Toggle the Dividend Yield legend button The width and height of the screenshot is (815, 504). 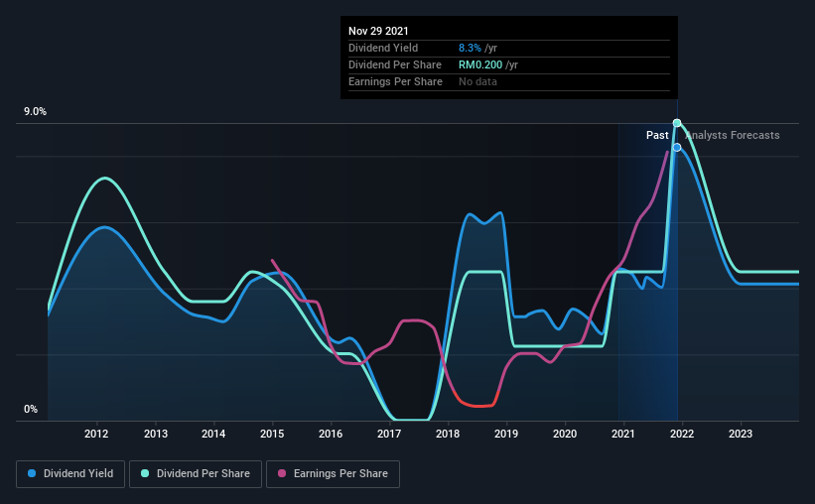(x=70, y=474)
